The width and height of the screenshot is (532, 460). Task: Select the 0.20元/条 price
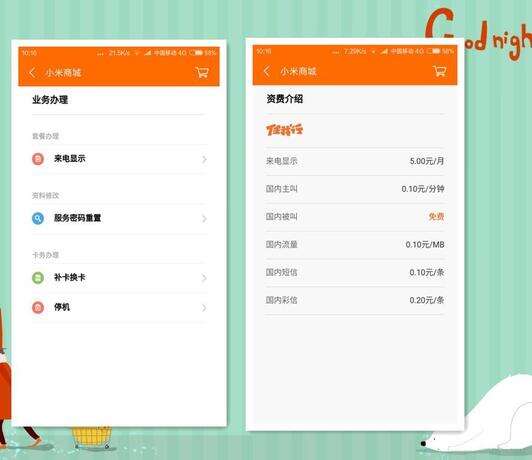tap(427, 300)
